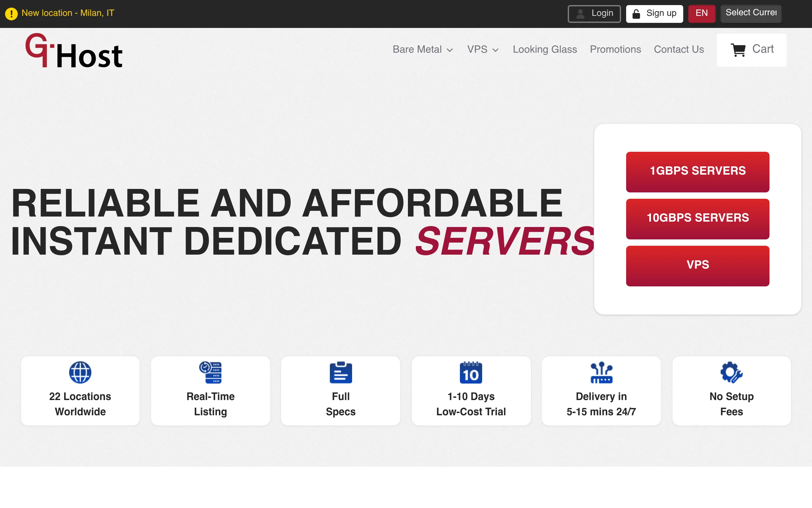The height and width of the screenshot is (508, 812).
Task: Click the 22 Locations Worldwide text
Action: click(80, 404)
